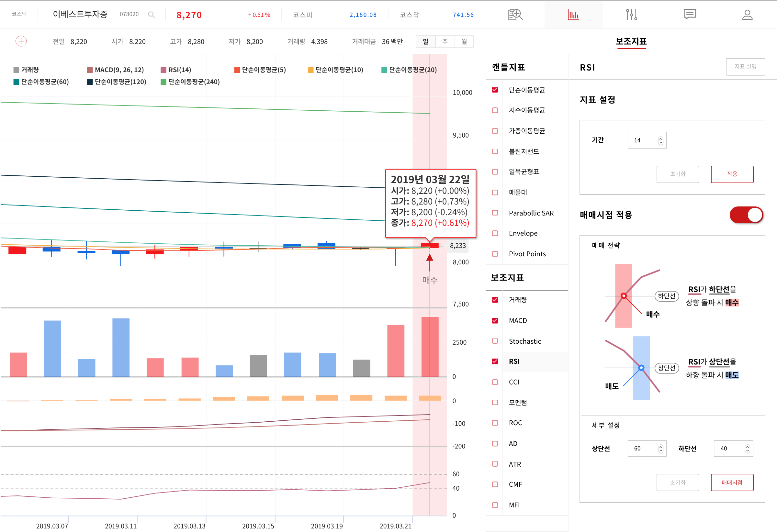Click the 단순이동평균(60) legend entry

pos(41,82)
